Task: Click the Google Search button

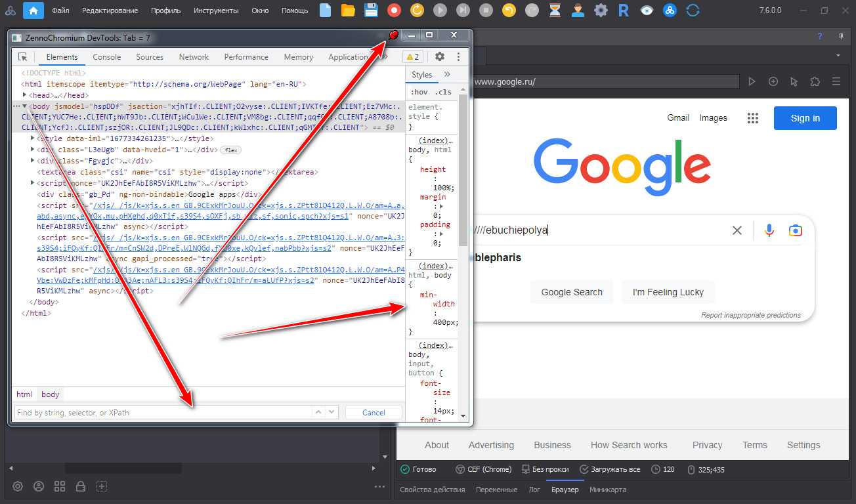Action: click(572, 292)
